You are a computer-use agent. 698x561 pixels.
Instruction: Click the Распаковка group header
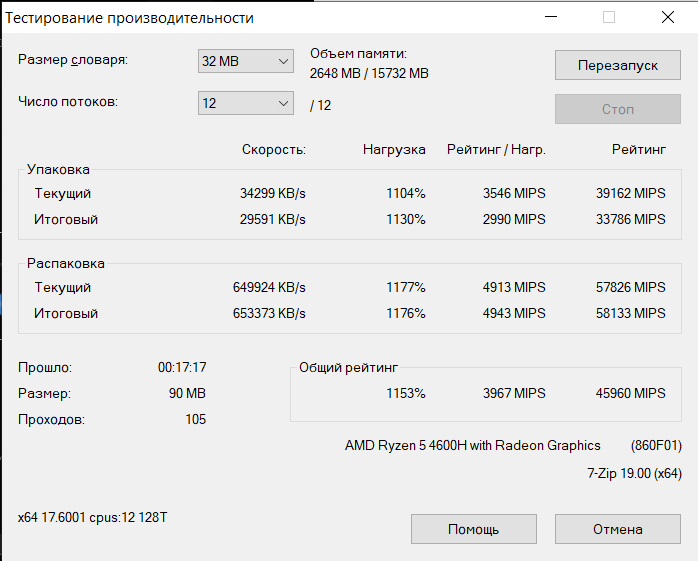click(x=65, y=263)
